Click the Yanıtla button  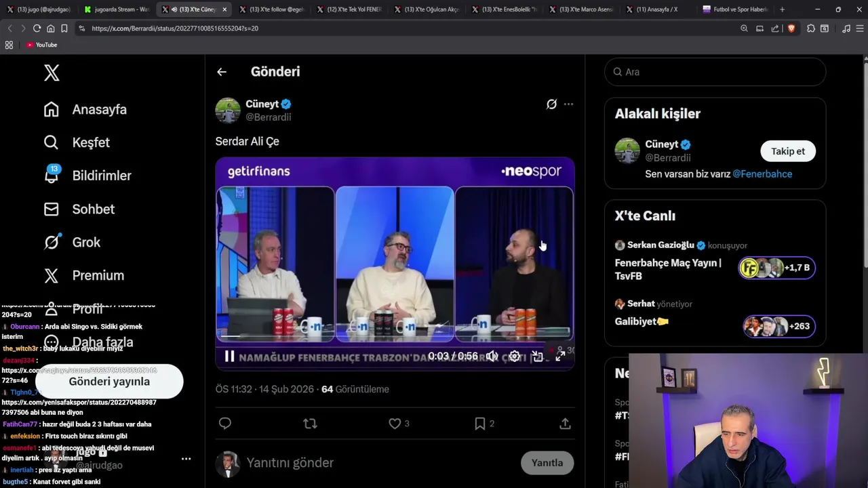[547, 463]
